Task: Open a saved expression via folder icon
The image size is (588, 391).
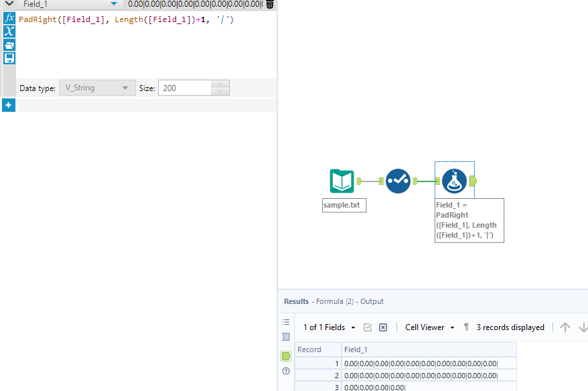Action: [x=9, y=45]
